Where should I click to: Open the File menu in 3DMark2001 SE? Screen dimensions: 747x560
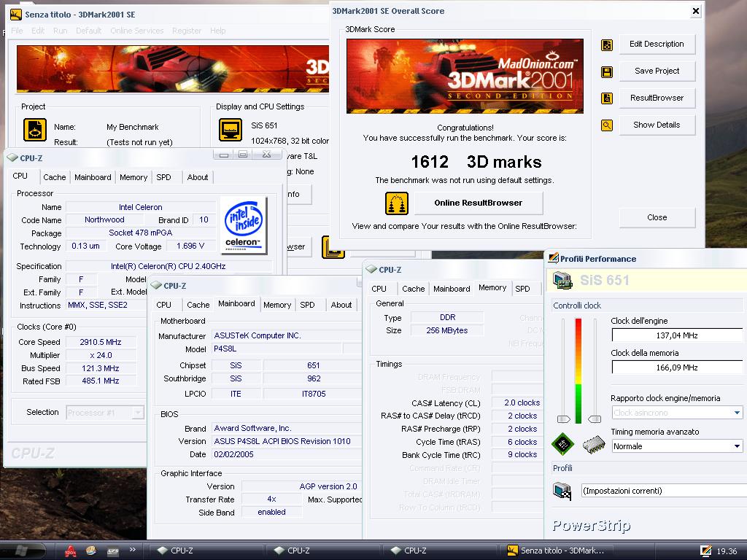pyautogui.click(x=18, y=31)
